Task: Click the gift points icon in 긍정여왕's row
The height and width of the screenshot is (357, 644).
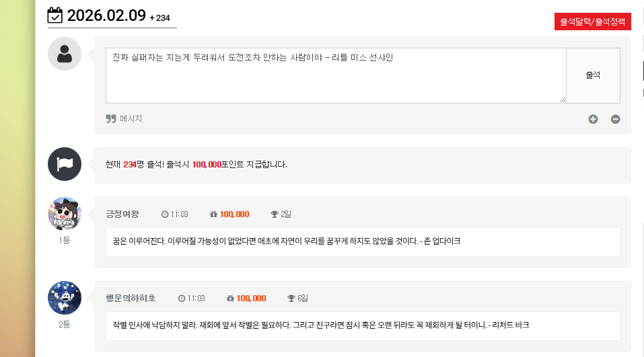Action: (214, 214)
